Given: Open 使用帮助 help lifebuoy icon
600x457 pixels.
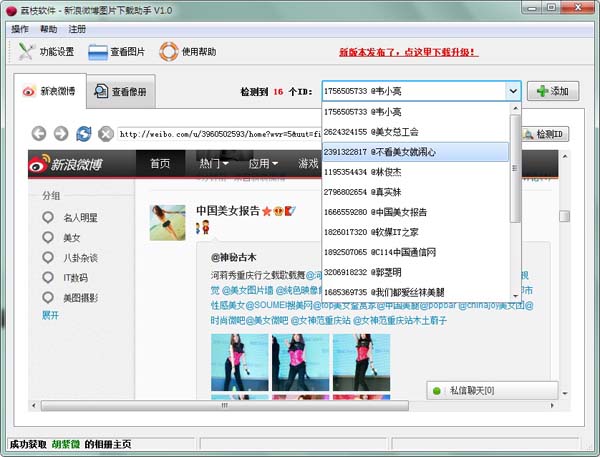Looking at the screenshot, I should (x=187, y=52).
